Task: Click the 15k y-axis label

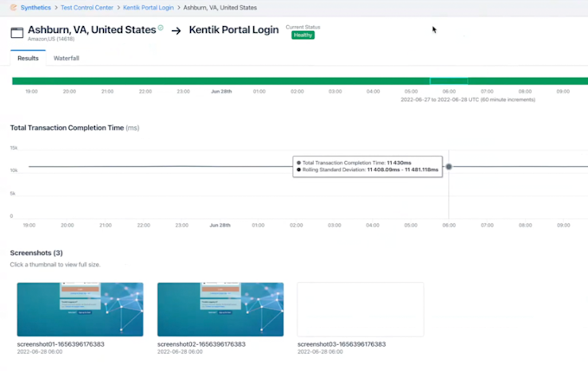Action: point(14,148)
